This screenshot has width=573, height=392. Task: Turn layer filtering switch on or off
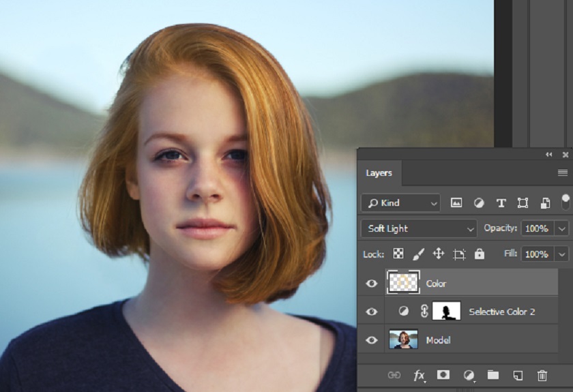[x=565, y=202]
